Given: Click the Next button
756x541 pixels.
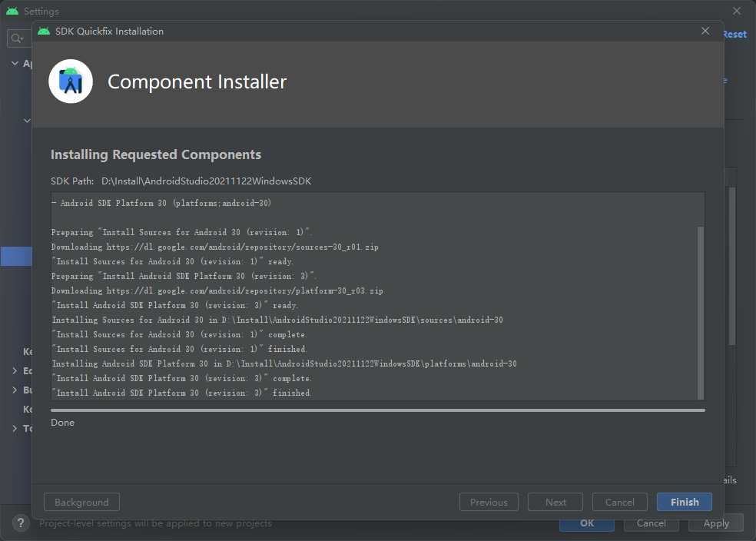Looking at the screenshot, I should 555,502.
